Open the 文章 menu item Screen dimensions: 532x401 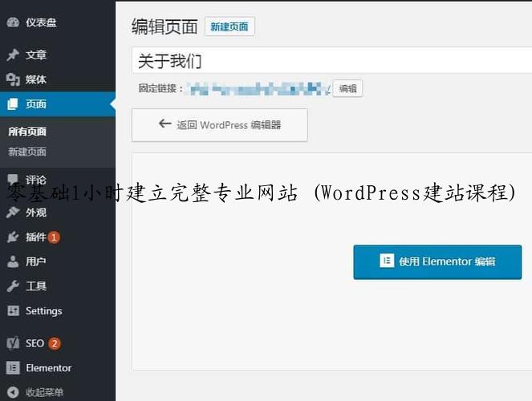tap(58, 55)
